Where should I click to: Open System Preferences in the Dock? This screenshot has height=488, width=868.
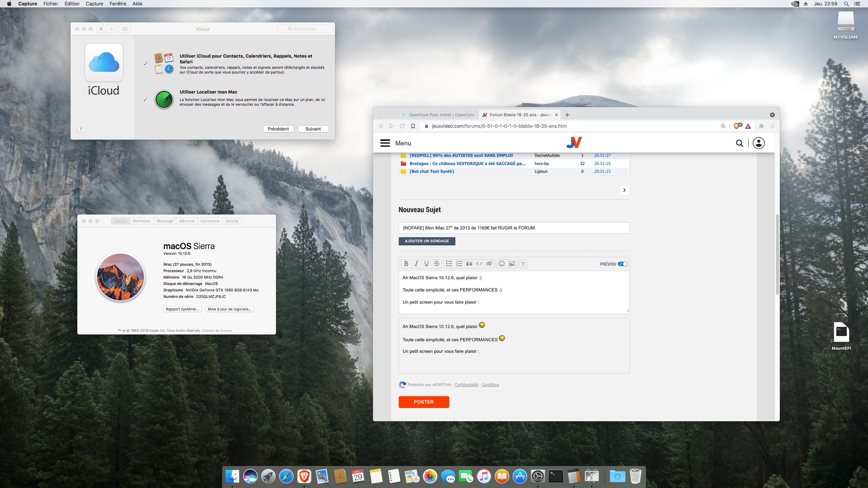point(538,476)
